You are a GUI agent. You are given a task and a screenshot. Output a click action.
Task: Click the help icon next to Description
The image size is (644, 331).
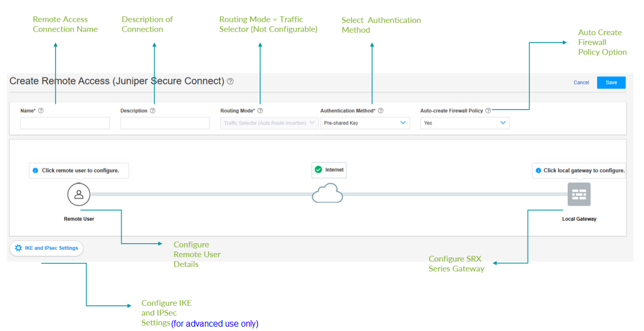click(x=153, y=111)
